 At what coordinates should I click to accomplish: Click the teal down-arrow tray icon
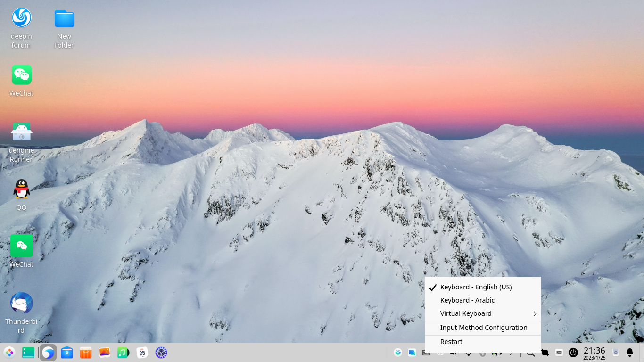coord(398,353)
